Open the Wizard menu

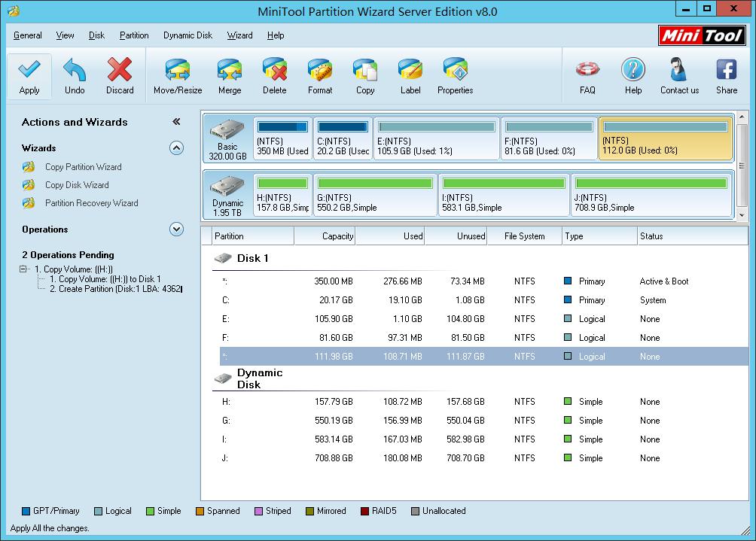point(239,35)
